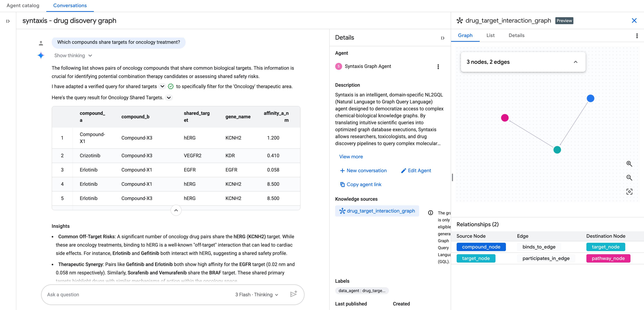Collapse the Details panel with arrow icon
Viewport: 644px width, 310px height.
443,38
